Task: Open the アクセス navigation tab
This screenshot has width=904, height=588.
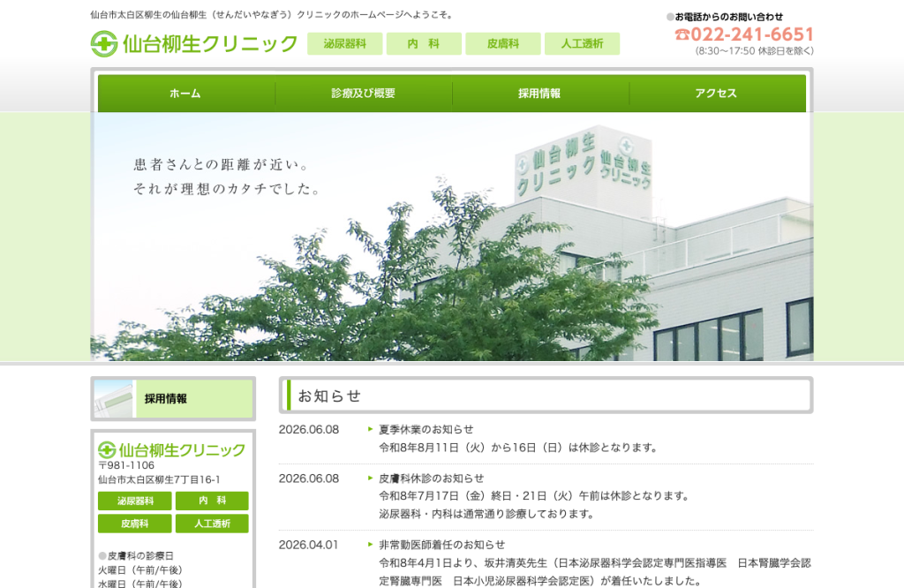Action: (x=717, y=94)
